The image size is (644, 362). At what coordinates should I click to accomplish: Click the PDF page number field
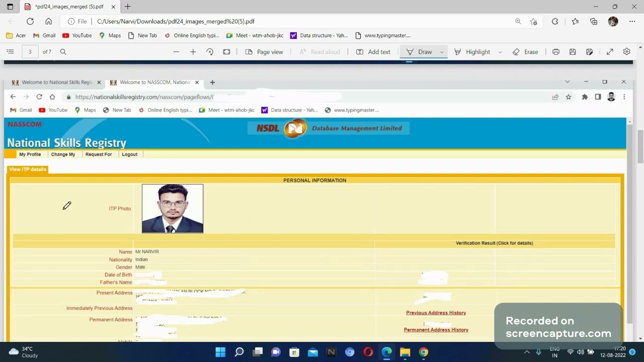[x=30, y=52]
